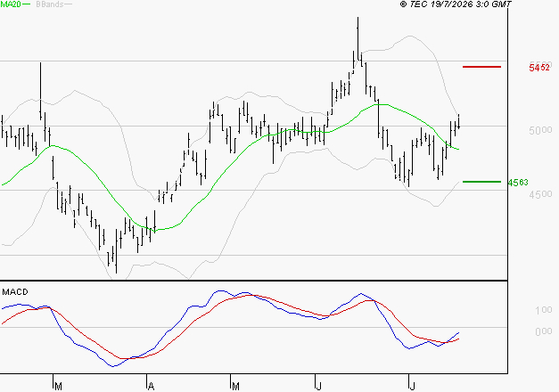Screen dimensions: 559x392
Task: Select the green MA20 legend line swatch
Action: [x=26, y=4]
